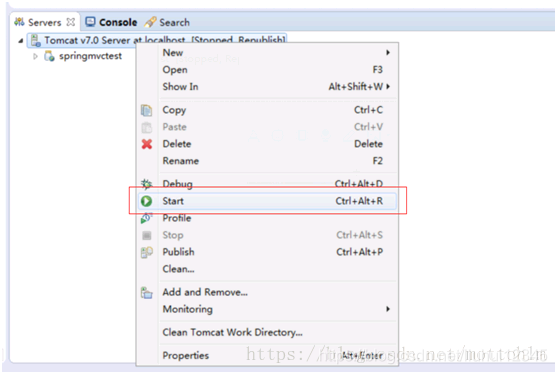Screen dimensions: 557x374
Task: Choose Profile from the context menu
Action: [267, 218]
